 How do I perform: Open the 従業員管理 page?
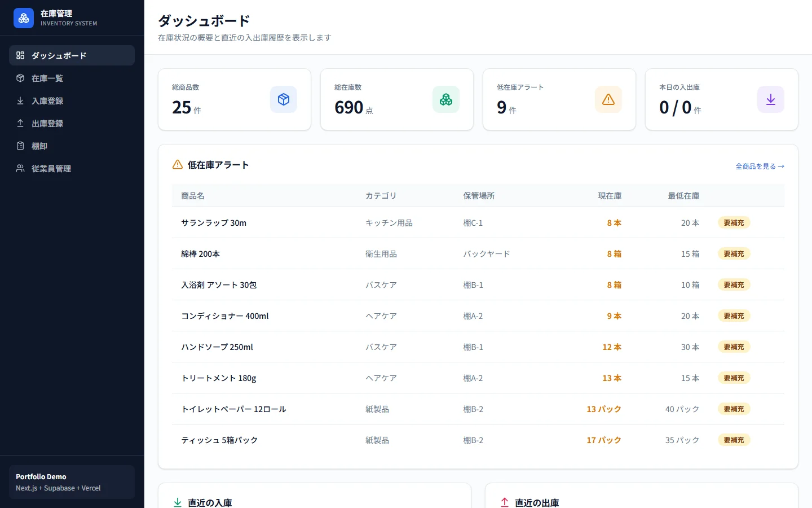72,168
